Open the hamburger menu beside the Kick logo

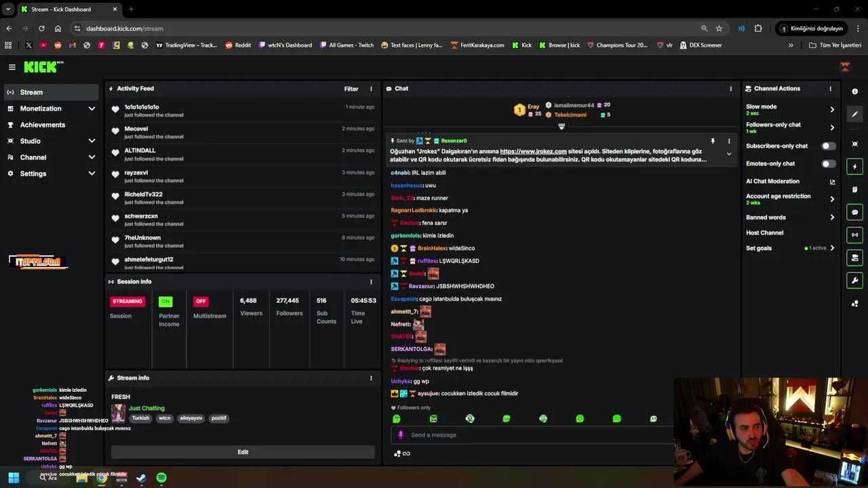[x=12, y=67]
